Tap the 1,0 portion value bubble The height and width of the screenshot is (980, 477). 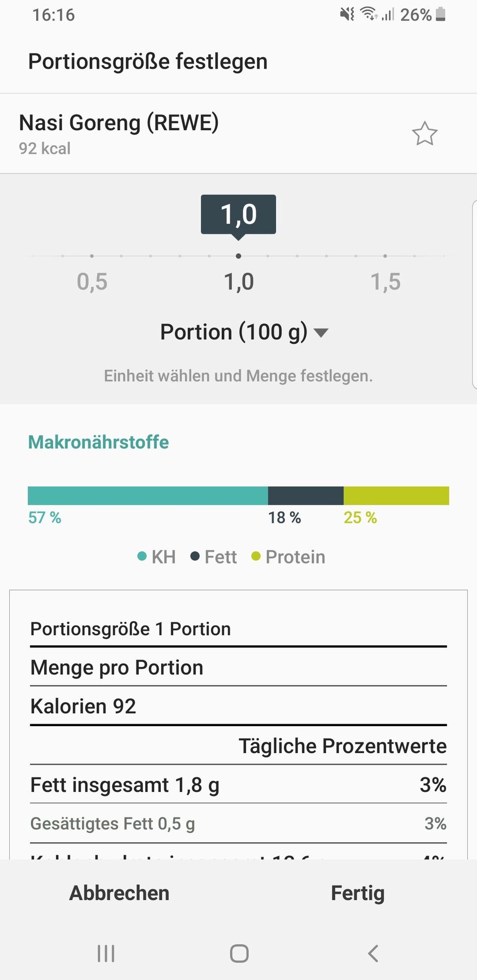tap(238, 215)
